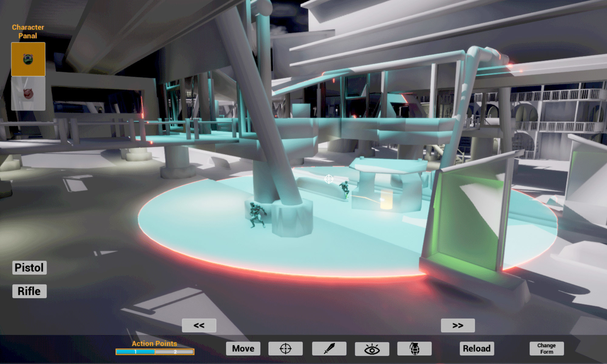Click the Move action button

(243, 349)
